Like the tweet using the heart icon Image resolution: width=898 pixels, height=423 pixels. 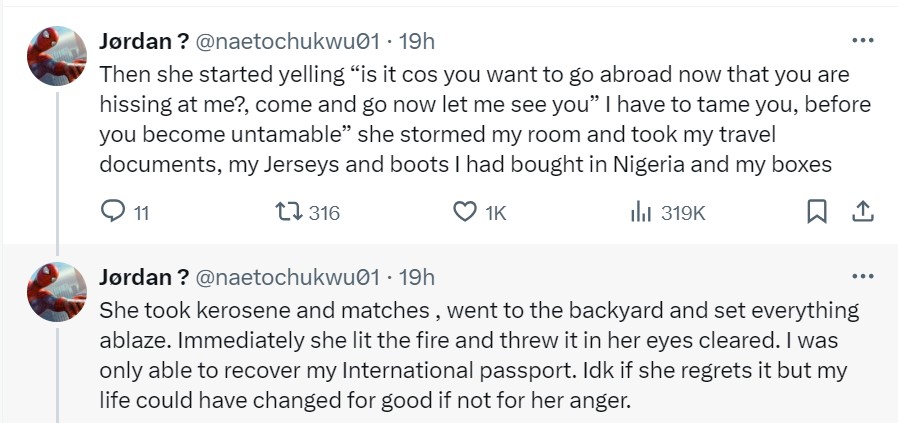464,212
